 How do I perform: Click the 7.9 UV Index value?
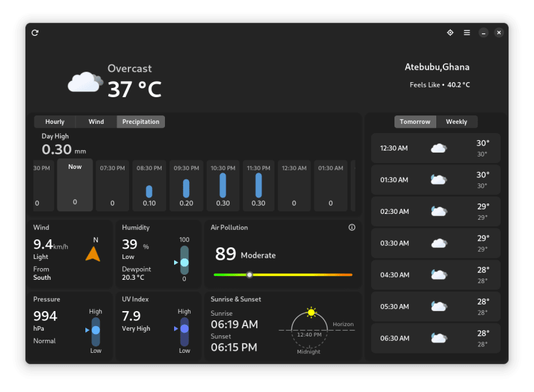point(131,316)
